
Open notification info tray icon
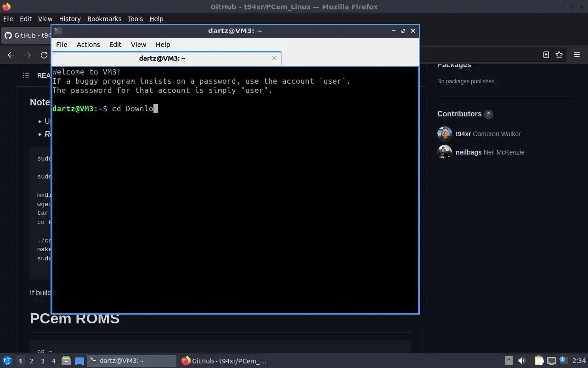click(x=563, y=360)
